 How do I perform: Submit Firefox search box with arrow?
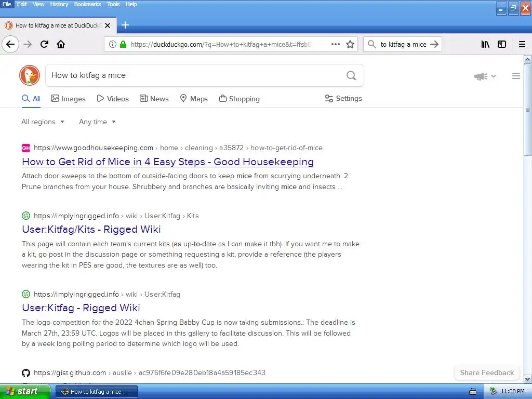click(x=434, y=44)
